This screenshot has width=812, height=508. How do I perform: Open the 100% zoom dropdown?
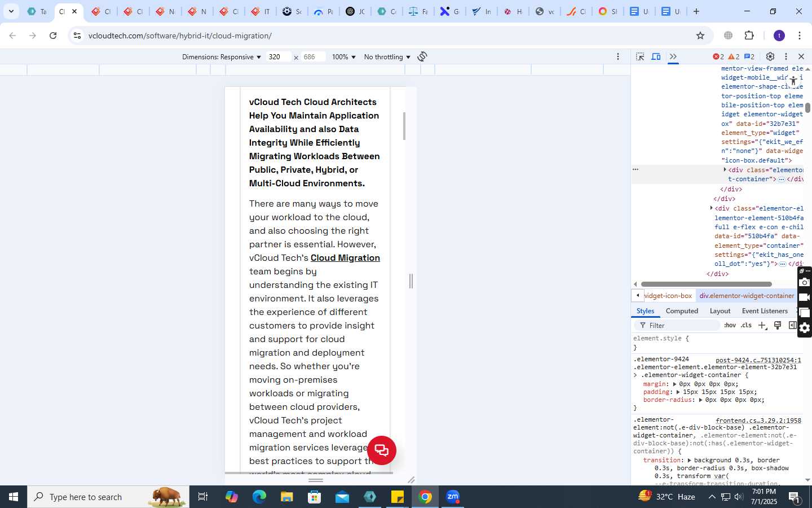pos(343,57)
